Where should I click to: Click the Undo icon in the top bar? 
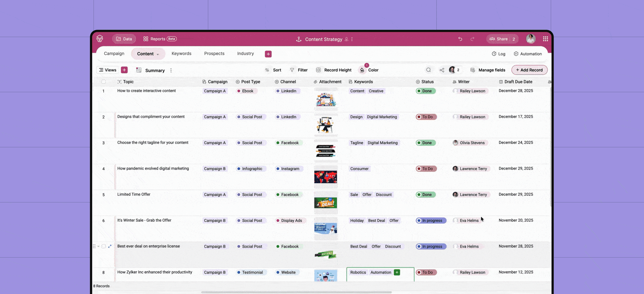click(x=460, y=39)
